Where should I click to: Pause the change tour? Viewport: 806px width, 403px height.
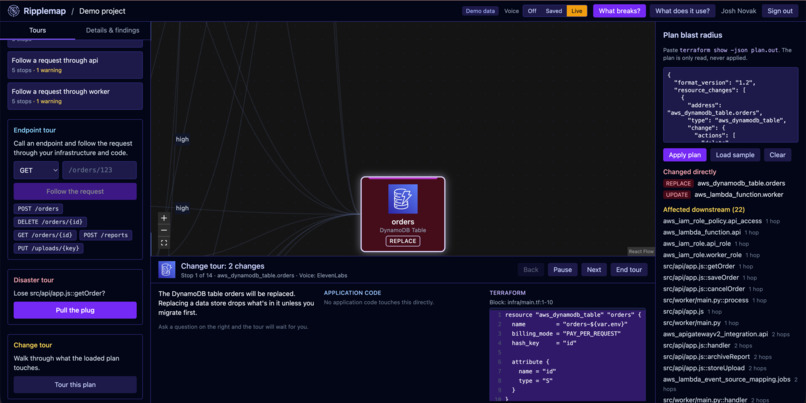(x=562, y=269)
